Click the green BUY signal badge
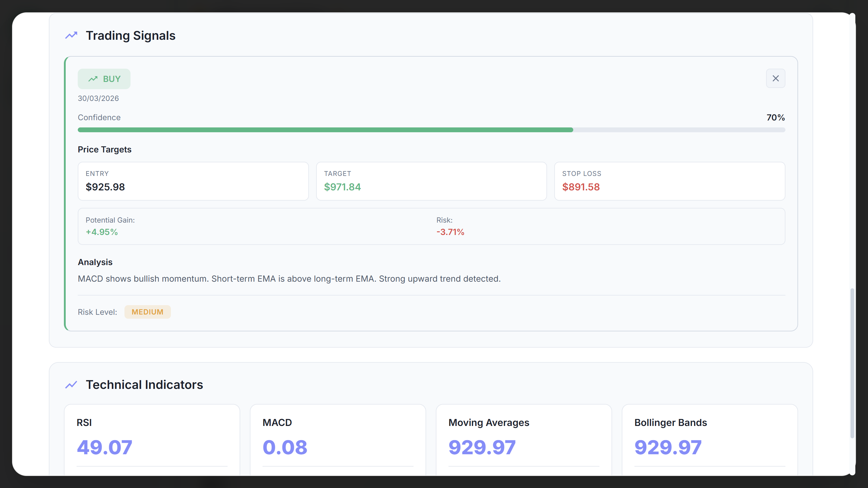The width and height of the screenshot is (868, 488). (x=104, y=79)
